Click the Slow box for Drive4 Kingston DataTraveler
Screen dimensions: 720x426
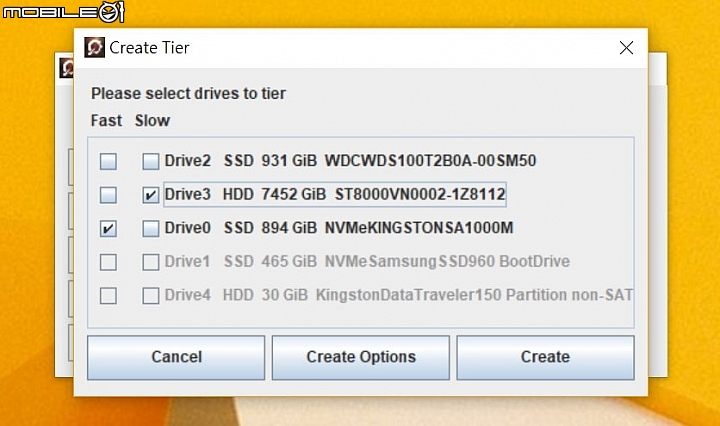click(151, 296)
